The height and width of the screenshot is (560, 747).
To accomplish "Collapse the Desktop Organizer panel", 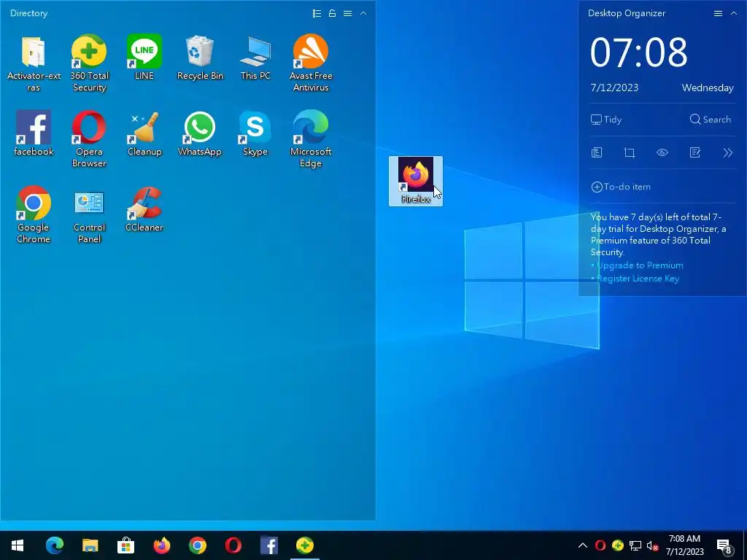I will coord(734,13).
